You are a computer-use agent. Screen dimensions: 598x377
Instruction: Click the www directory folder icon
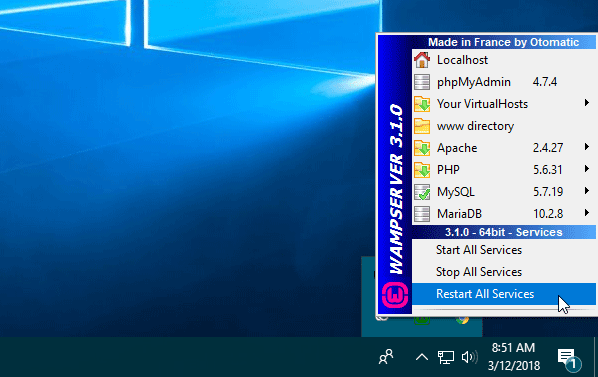[422, 126]
